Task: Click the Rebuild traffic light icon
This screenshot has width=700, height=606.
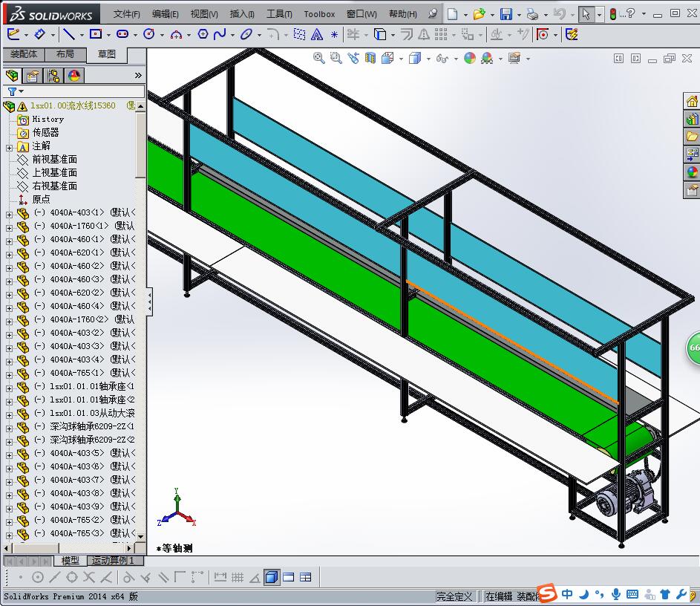Action: (613, 14)
